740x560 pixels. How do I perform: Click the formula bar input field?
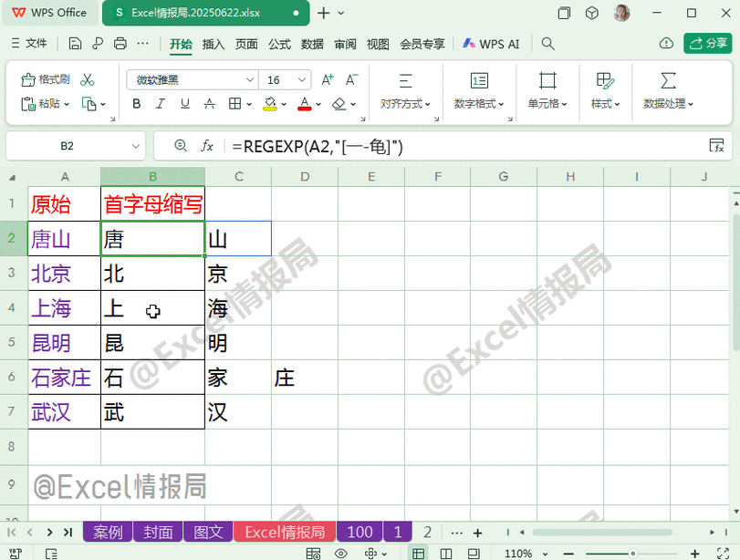pos(467,146)
